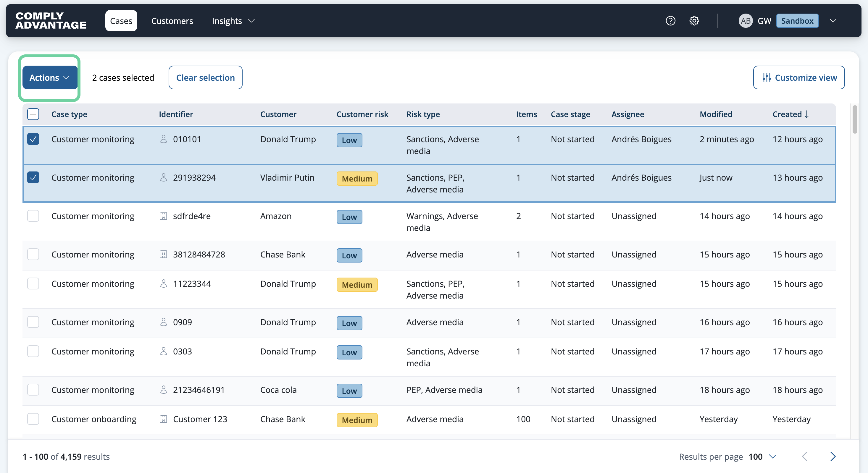The height and width of the screenshot is (473, 868).
Task: Change Results per page dropdown
Action: (763, 456)
